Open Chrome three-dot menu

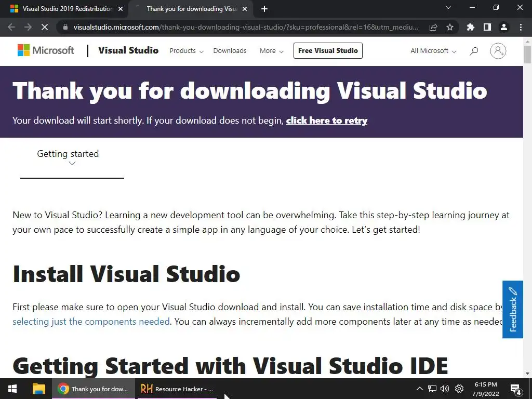[521, 27]
